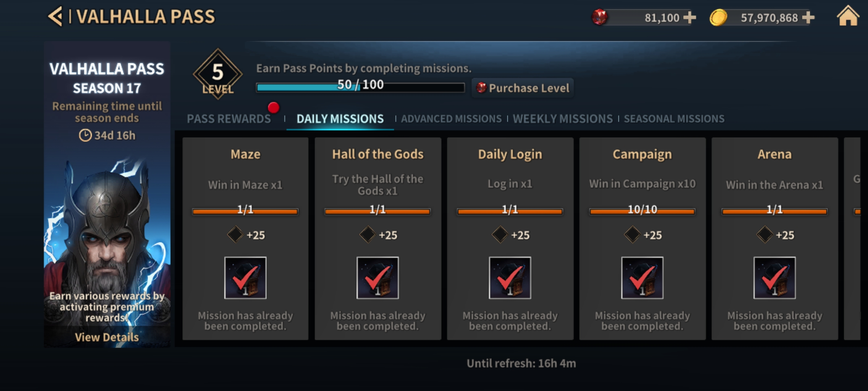Go to the home screen icon
868x391 pixels.
(847, 17)
